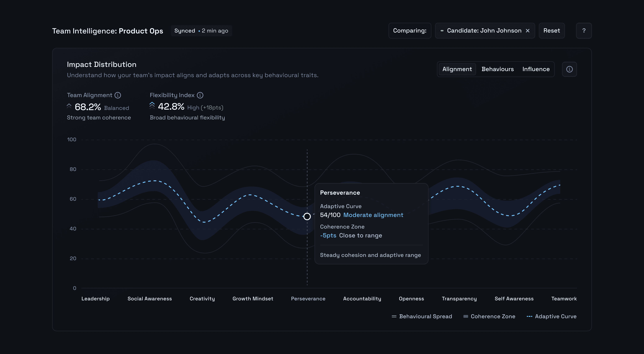Click the Synced 2 min ago status badge
The width and height of the screenshot is (644, 354).
201,31
